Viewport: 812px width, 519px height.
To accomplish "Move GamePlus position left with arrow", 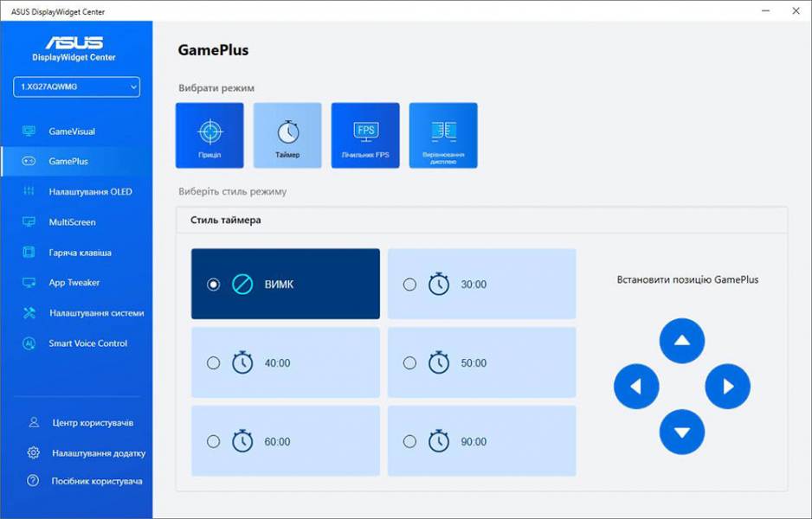I will pyautogui.click(x=636, y=387).
